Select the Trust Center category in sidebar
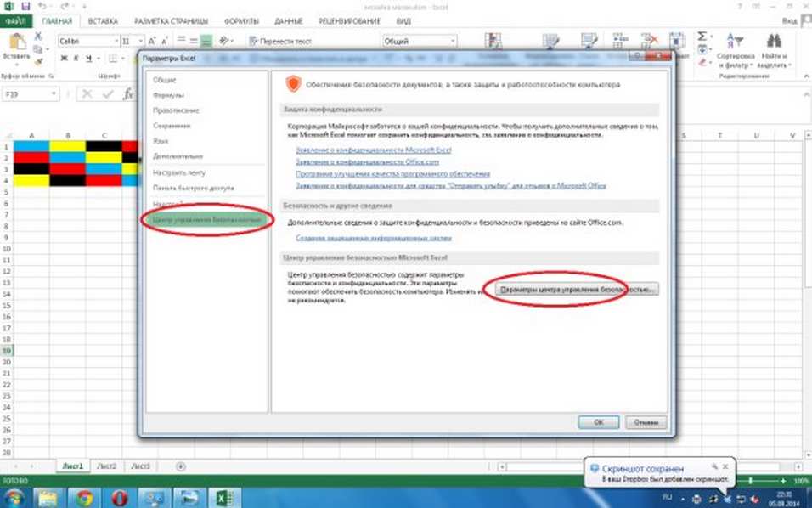The image size is (812, 508). click(x=206, y=220)
